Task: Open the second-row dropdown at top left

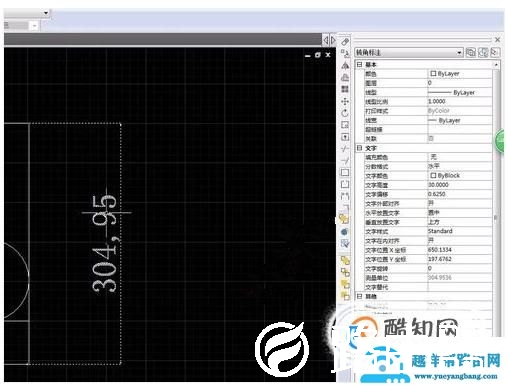Action: pos(35,26)
